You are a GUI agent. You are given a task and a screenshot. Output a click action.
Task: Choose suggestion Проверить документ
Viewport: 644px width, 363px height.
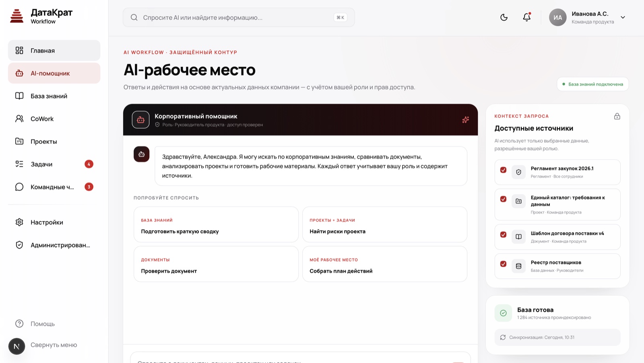[216, 264]
